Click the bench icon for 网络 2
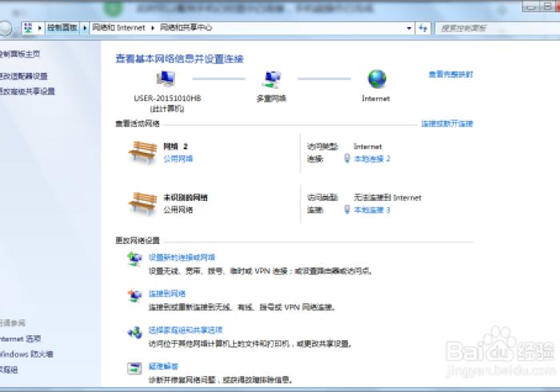This screenshot has width=560, height=392. [143, 153]
